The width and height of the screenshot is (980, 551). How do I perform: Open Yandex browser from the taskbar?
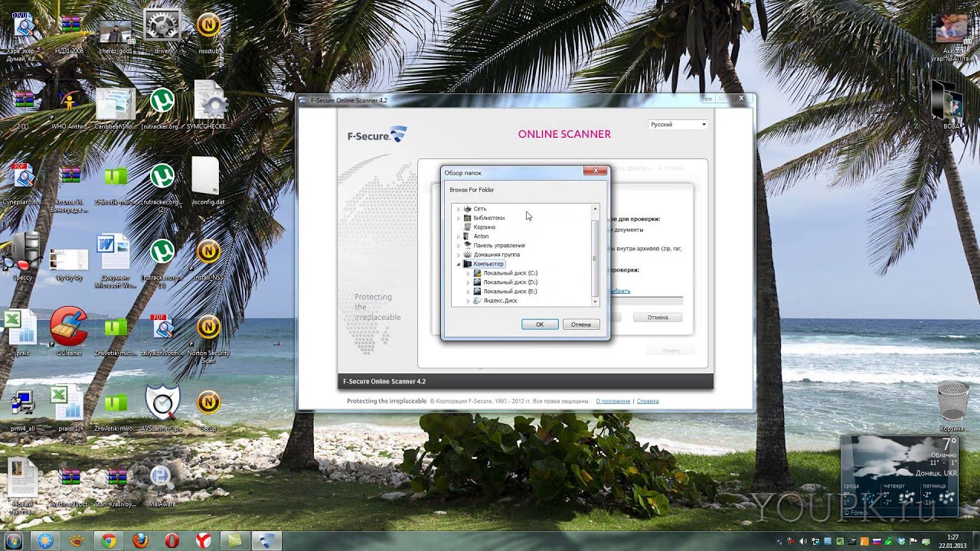pyautogui.click(x=203, y=540)
